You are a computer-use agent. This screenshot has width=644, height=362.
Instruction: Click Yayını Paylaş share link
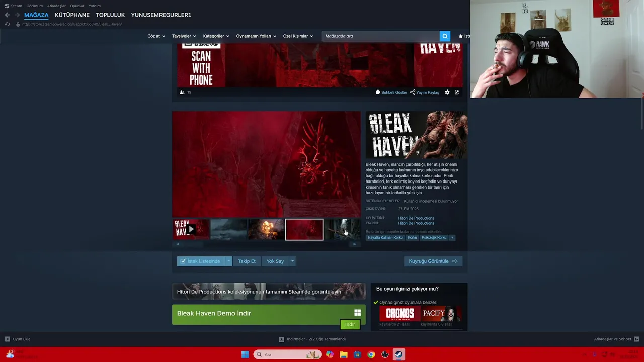tap(425, 92)
